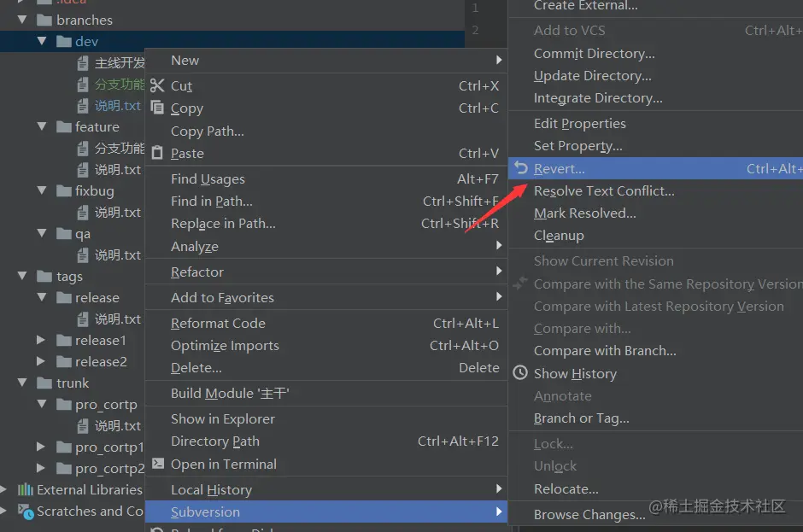Screen dimensions: 803x532
Task: Select Mark Resolved...
Action: pyautogui.click(x=655, y=213)
